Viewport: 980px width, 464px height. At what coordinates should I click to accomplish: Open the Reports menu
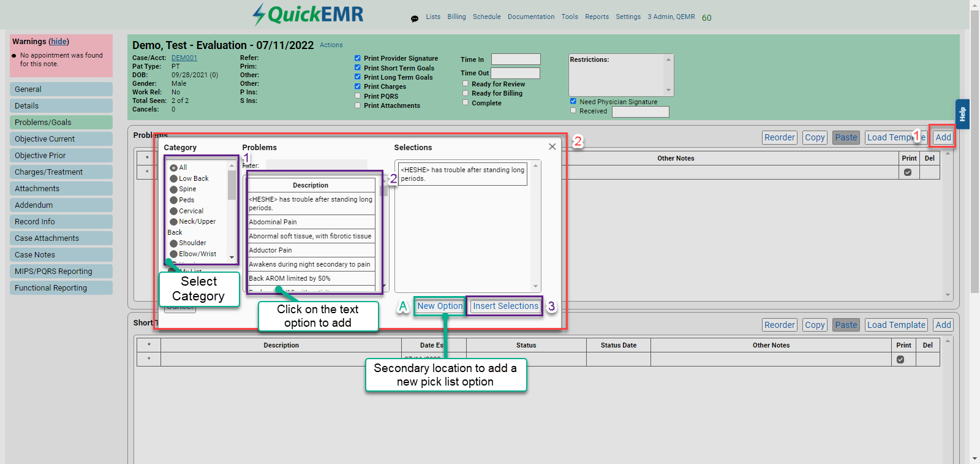click(x=597, y=17)
